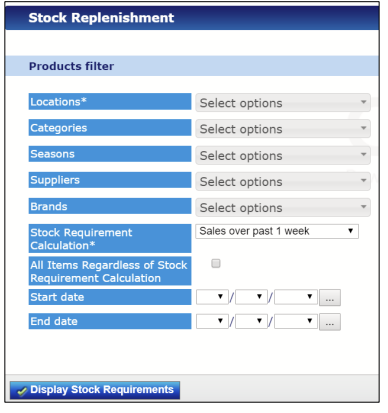Image resolution: width=388 pixels, height=413 pixels.
Task: Open the End date first dropdown
Action: tap(212, 321)
